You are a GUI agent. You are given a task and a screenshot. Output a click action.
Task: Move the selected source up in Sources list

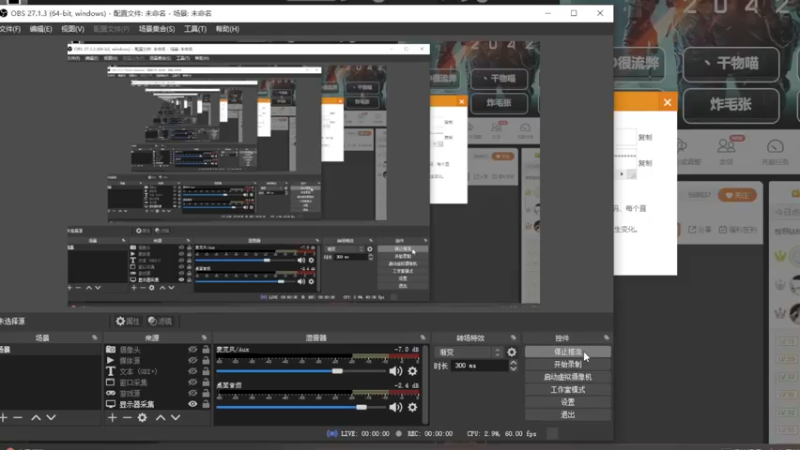(x=160, y=417)
